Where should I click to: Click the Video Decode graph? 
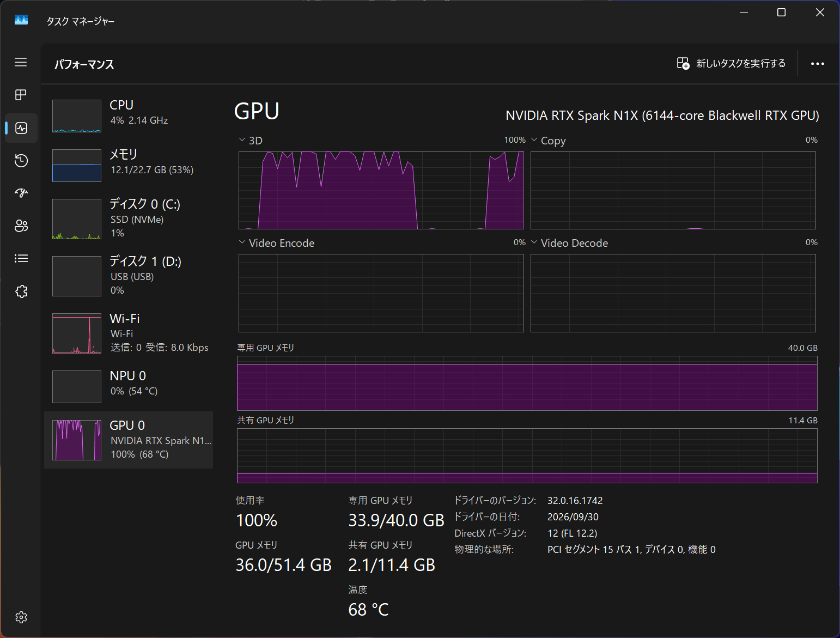(x=673, y=293)
